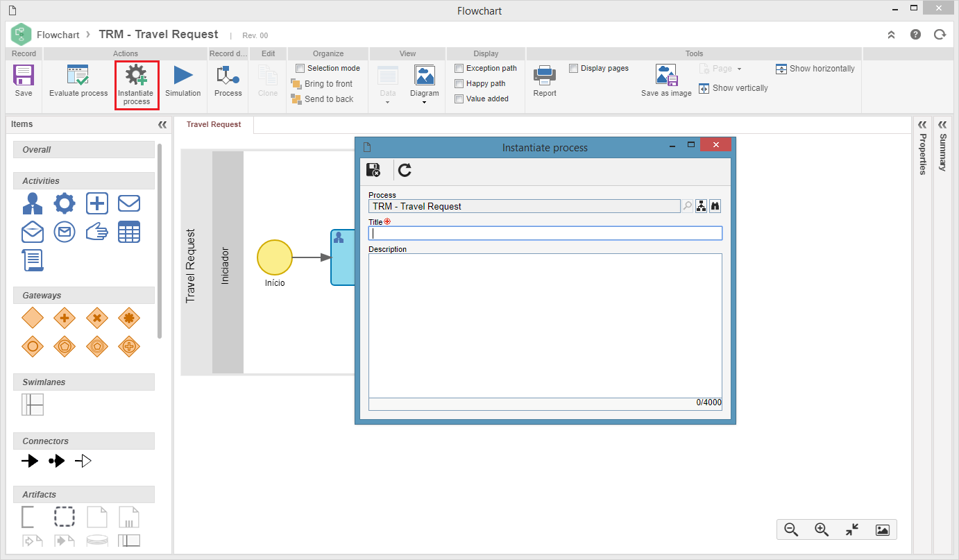Switch to the Travel Request tab
Viewport: 959px width, 560px height.
click(x=214, y=124)
